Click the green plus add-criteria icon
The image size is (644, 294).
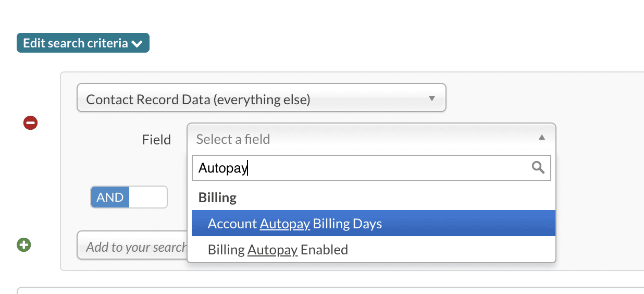24,244
